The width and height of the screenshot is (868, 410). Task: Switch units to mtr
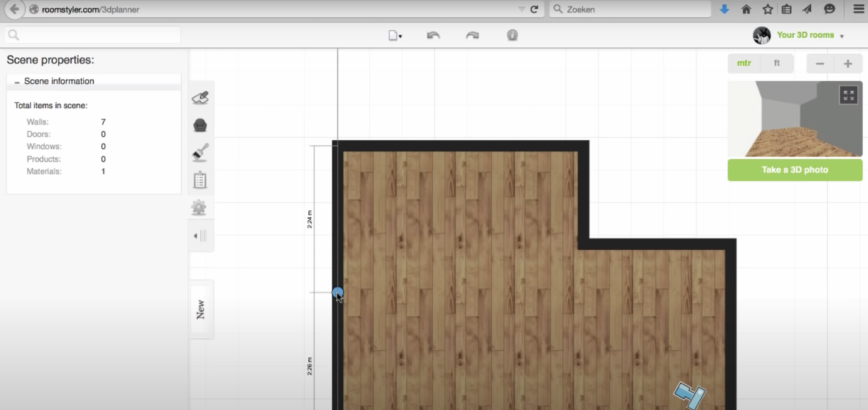pyautogui.click(x=744, y=63)
